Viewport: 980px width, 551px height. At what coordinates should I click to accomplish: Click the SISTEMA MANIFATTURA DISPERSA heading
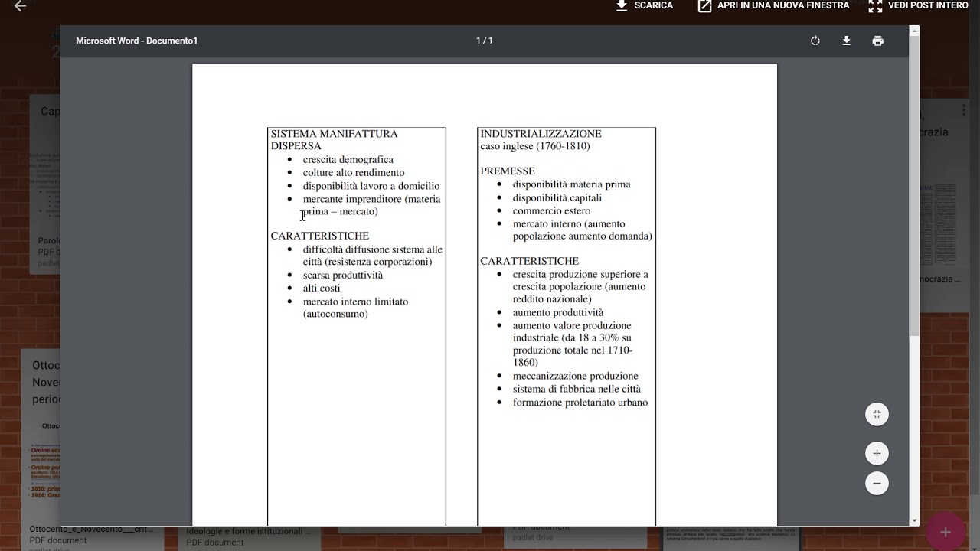pos(335,140)
